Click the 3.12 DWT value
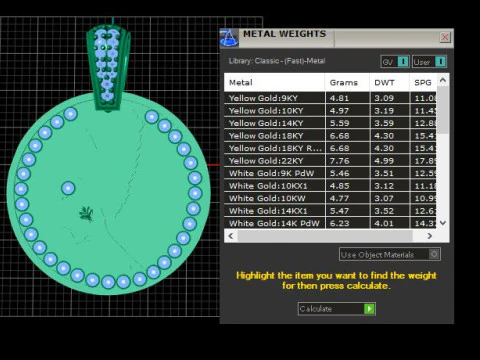The image size is (480, 360). (384, 186)
